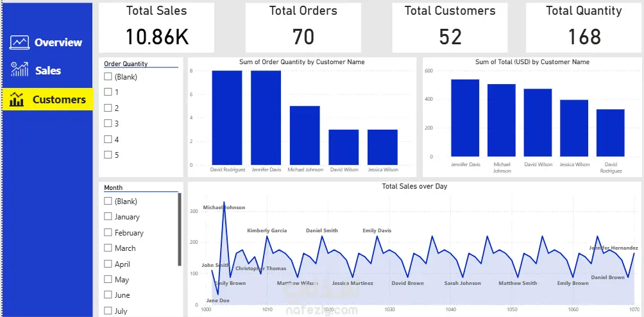The height and width of the screenshot is (317, 644).
Task: Click the Total Orders 70 card
Action: (x=303, y=28)
